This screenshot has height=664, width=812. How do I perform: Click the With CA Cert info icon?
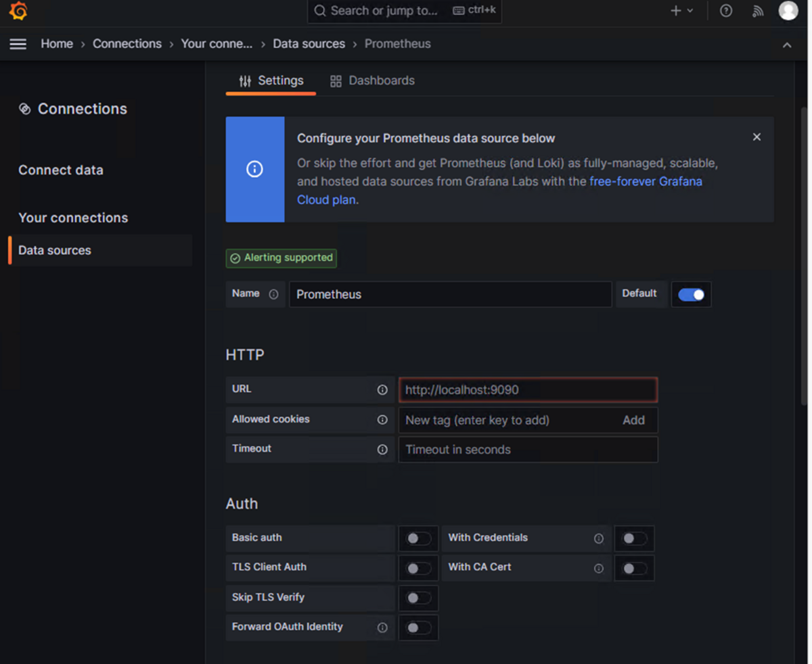(x=598, y=569)
